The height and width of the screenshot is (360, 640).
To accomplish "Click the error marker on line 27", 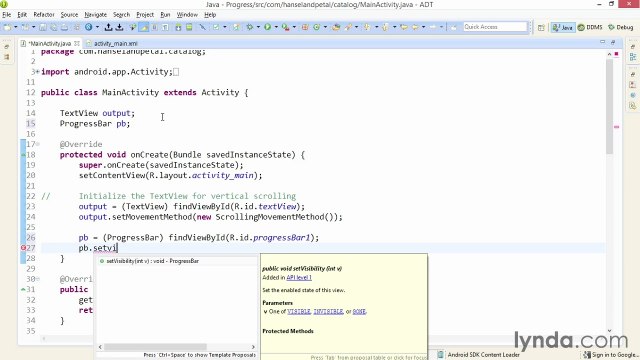I will pos(23,248).
